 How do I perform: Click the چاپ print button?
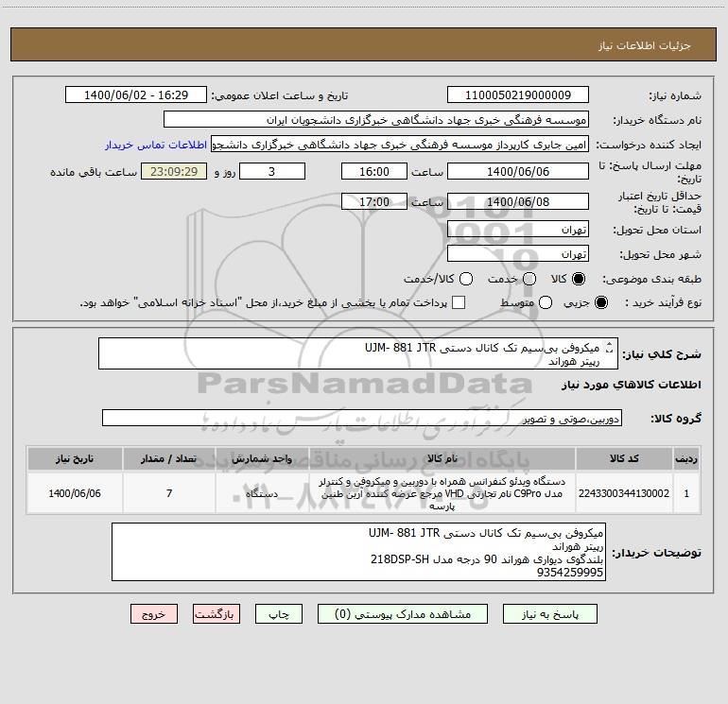(x=279, y=614)
